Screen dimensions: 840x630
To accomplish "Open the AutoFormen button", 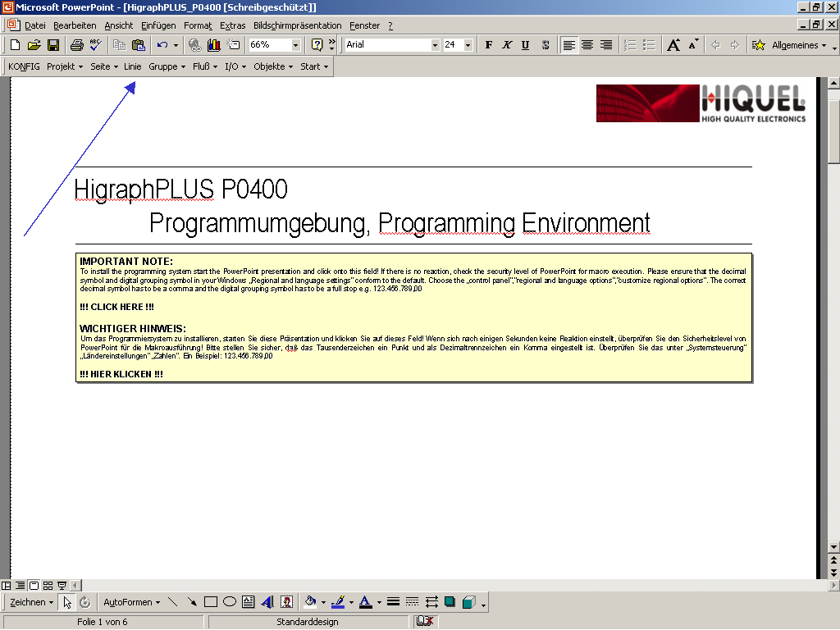I will pyautogui.click(x=132, y=602).
